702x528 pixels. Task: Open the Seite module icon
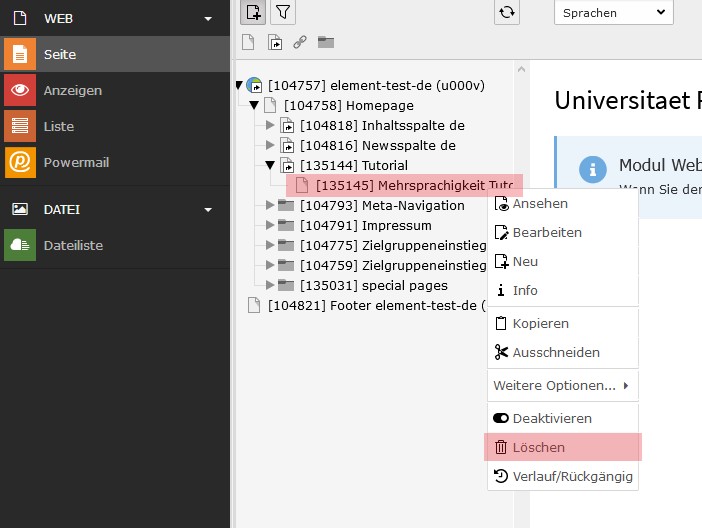(x=20, y=54)
